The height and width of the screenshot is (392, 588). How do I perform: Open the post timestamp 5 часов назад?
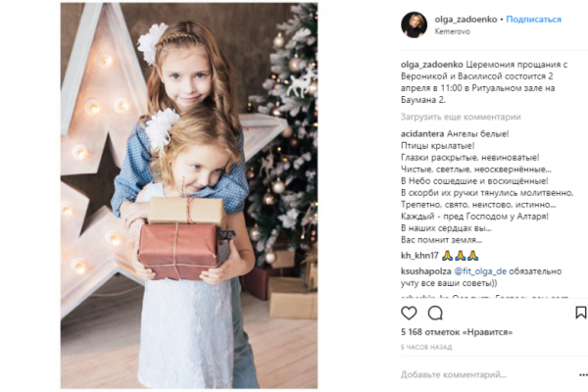pos(426,347)
